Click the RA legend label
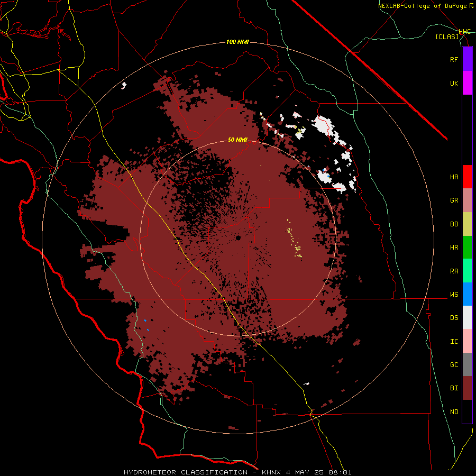 (454, 271)
